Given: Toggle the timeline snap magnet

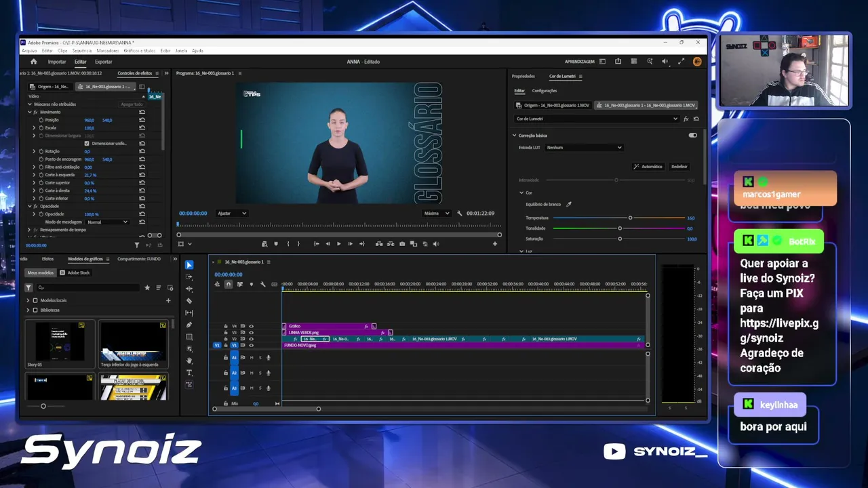Looking at the screenshot, I should 229,284.
